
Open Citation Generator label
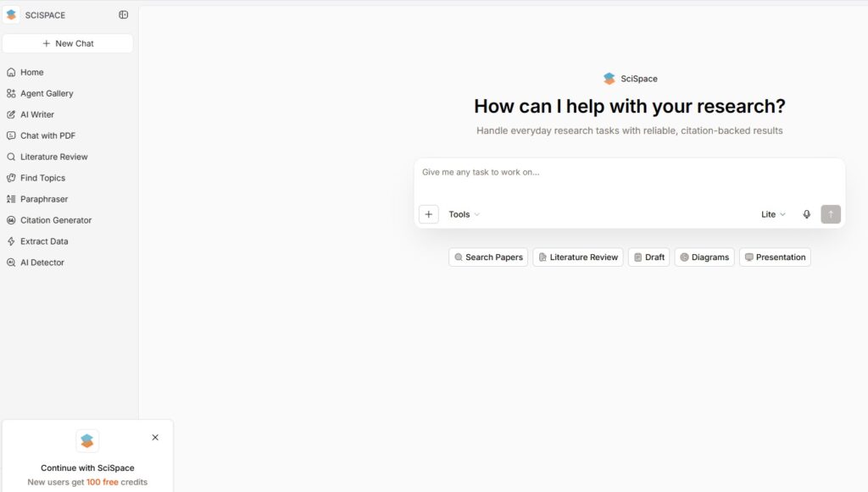tap(56, 220)
